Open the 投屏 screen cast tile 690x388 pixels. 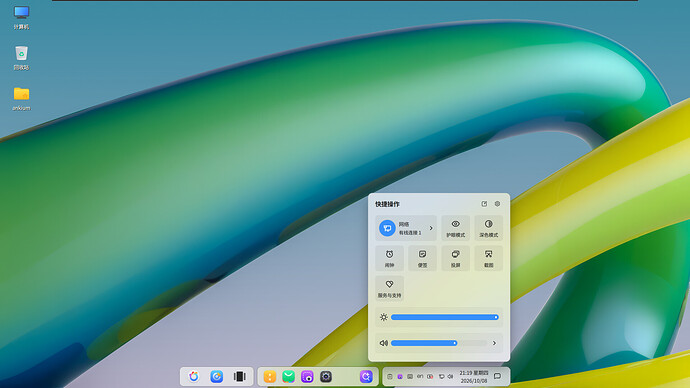click(455, 258)
